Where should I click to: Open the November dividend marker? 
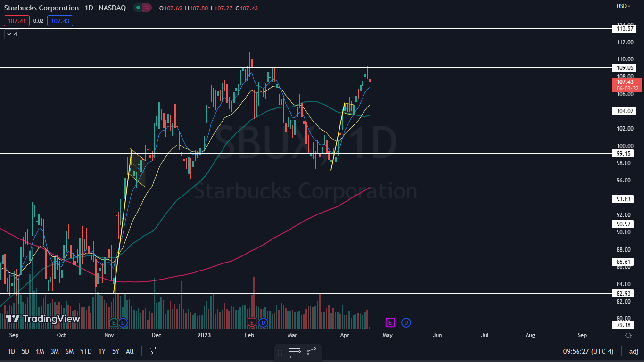point(123,322)
